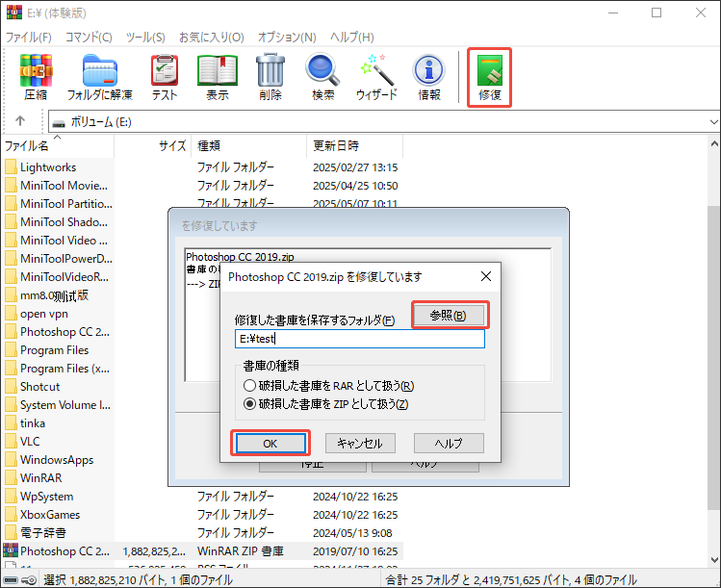Select 破損した書庫を RAR として扱う radio
The height and width of the screenshot is (588, 721).
[249, 385]
